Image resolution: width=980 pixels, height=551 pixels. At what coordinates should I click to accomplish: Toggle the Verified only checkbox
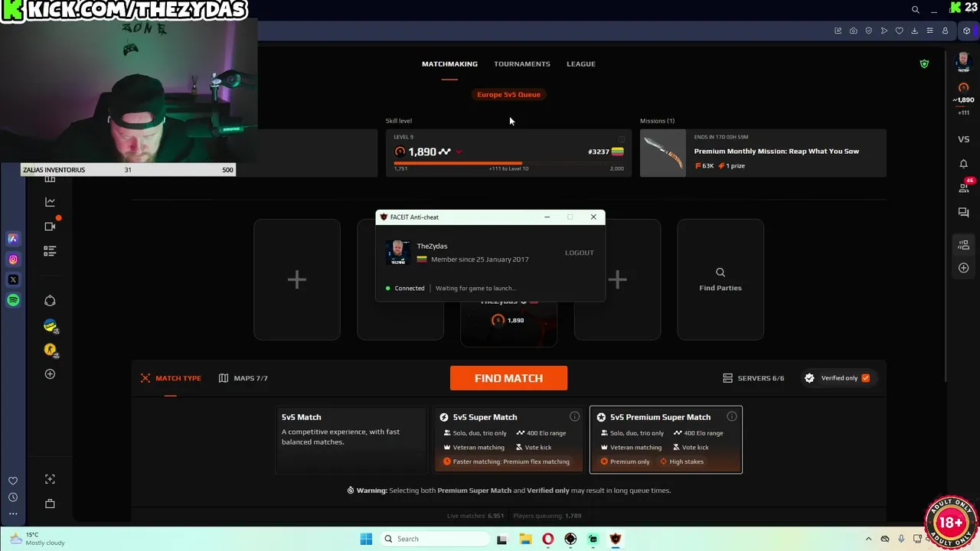click(x=865, y=378)
